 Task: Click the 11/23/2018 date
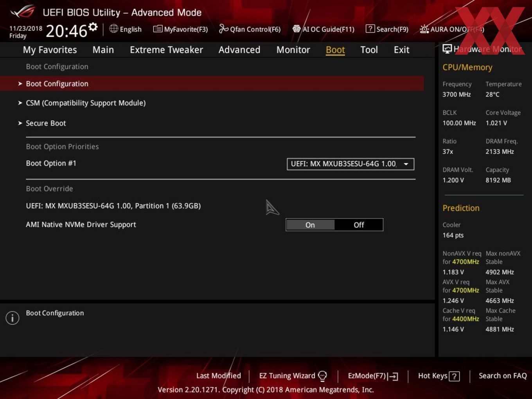pos(26,29)
